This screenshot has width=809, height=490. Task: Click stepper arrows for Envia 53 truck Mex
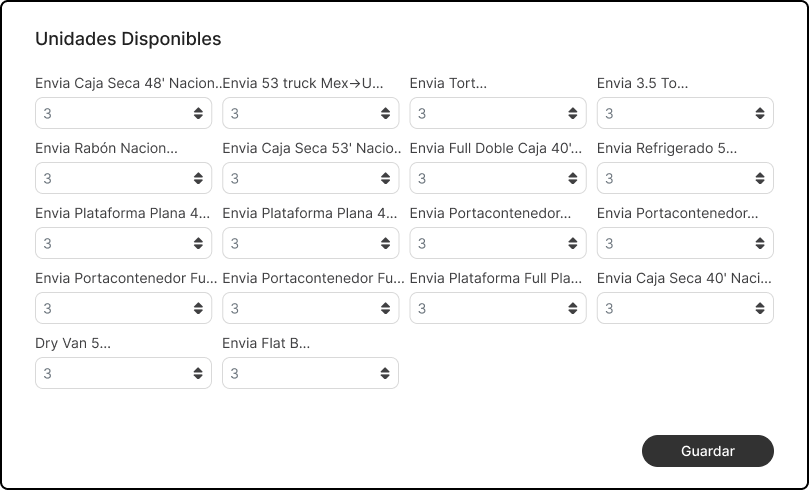tap(385, 114)
